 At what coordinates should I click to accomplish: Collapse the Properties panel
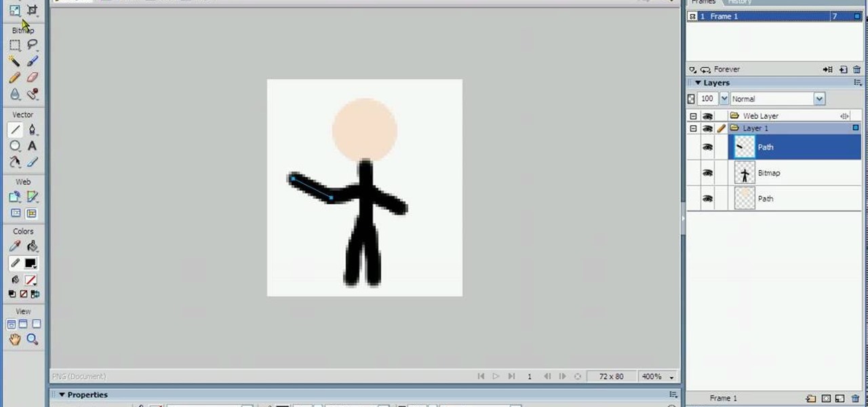click(62, 395)
